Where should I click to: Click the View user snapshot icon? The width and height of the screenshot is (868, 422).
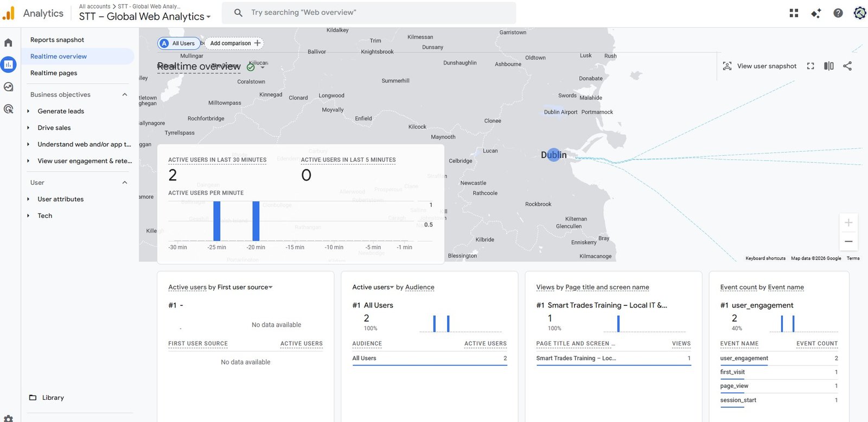[727, 66]
